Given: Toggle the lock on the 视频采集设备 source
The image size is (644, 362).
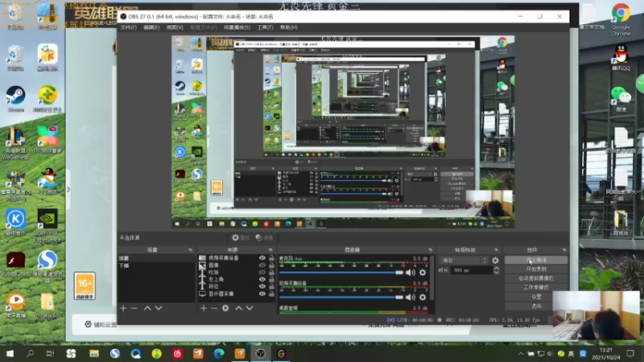Looking at the screenshot, I should pyautogui.click(x=271, y=258).
